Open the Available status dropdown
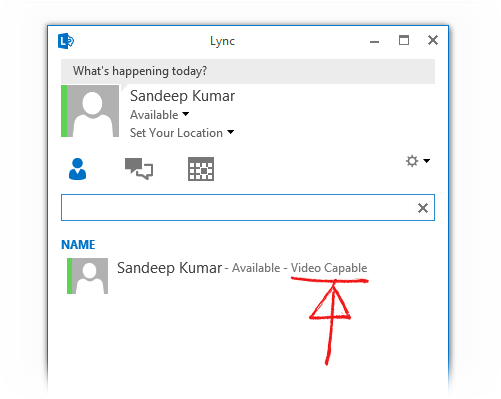501x399 pixels. coord(159,115)
